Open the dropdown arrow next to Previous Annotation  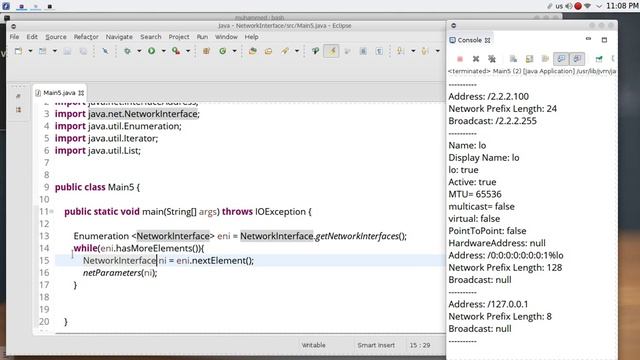pyautogui.click(x=437, y=51)
